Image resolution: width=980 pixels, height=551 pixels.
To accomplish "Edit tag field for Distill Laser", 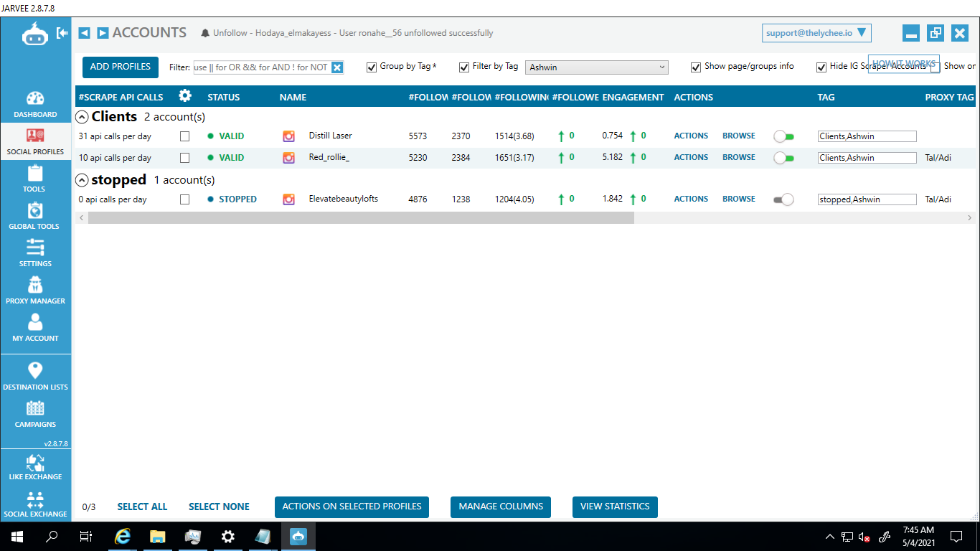I will pyautogui.click(x=867, y=136).
